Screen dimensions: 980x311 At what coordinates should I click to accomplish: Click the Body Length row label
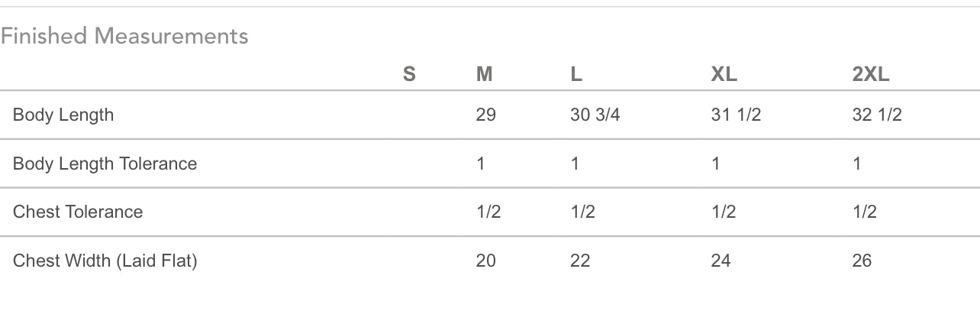63,115
